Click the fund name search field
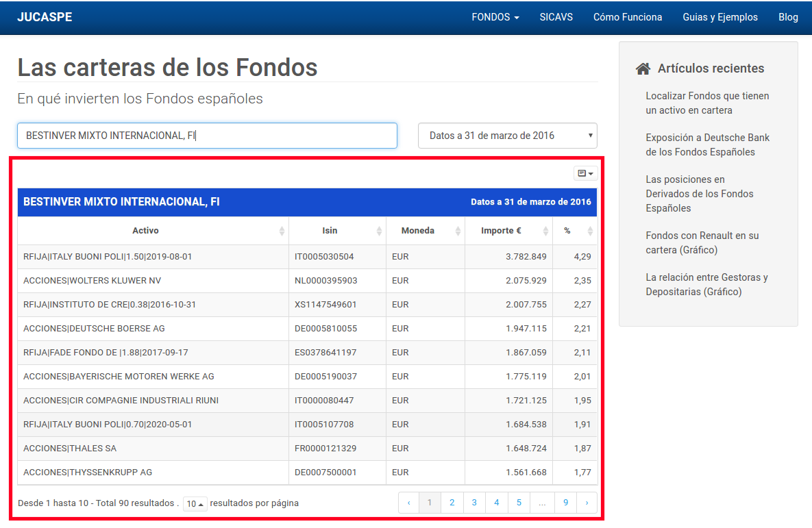The height and width of the screenshot is (528, 812). tap(207, 136)
